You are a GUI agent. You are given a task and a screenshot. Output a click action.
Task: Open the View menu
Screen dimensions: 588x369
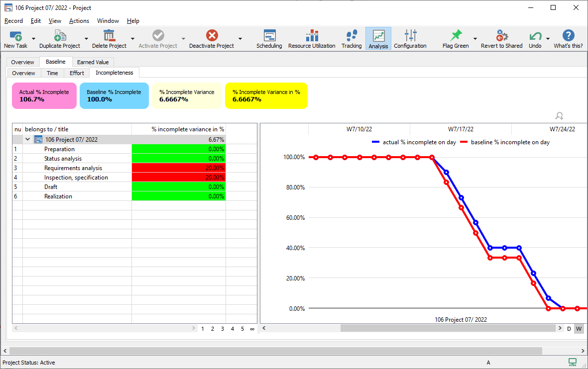(x=55, y=21)
